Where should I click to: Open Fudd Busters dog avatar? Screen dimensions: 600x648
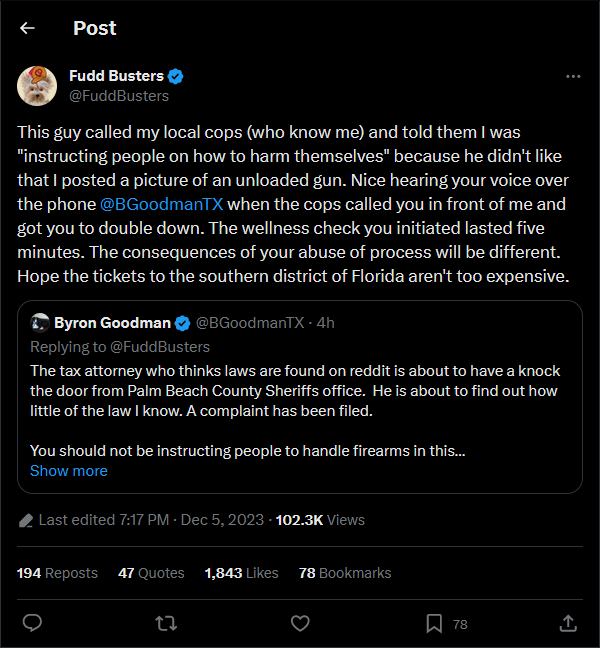[37, 86]
